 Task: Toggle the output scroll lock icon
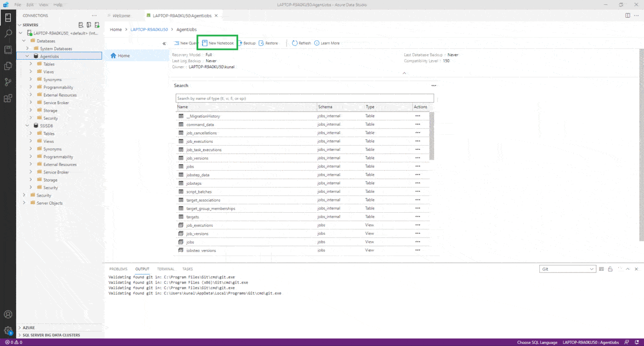tap(610, 269)
